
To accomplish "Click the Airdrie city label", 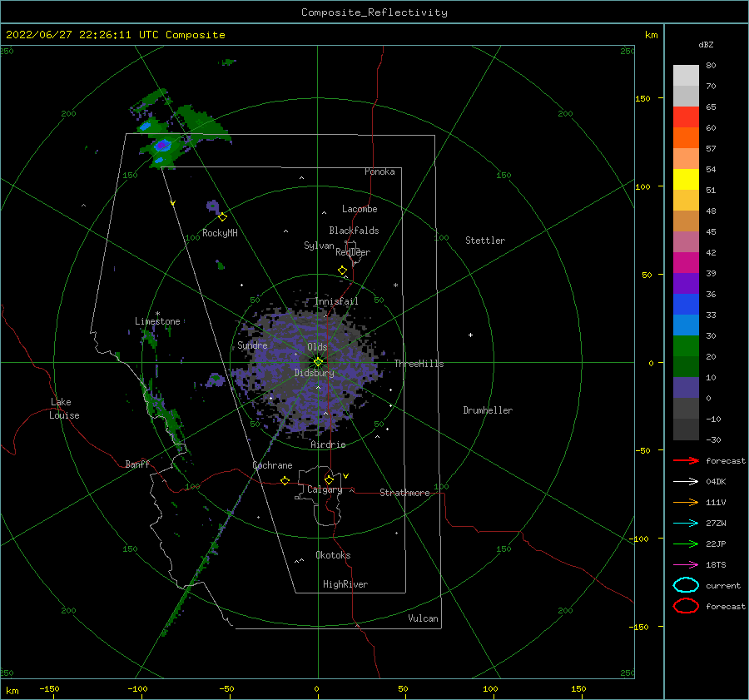I will [328, 444].
